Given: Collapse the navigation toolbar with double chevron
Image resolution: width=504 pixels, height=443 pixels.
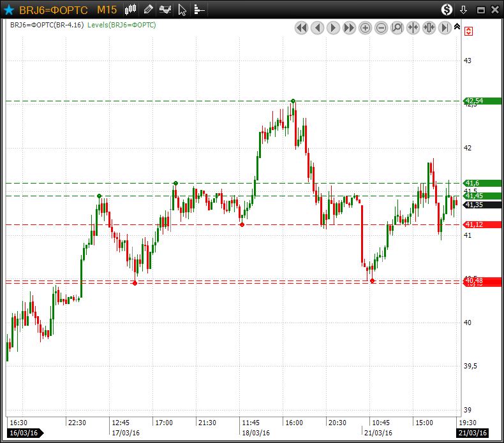Looking at the screenshot, I should [x=457, y=25].
